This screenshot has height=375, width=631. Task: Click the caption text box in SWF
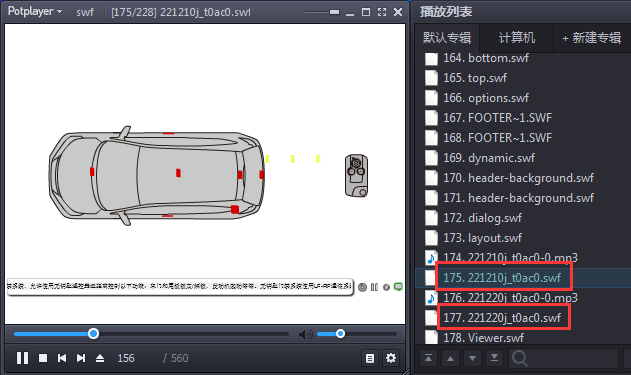(180, 286)
